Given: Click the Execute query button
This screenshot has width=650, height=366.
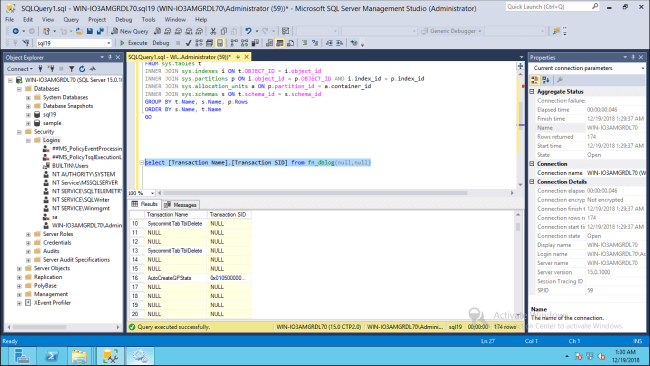Looking at the screenshot, I should 133,43.
